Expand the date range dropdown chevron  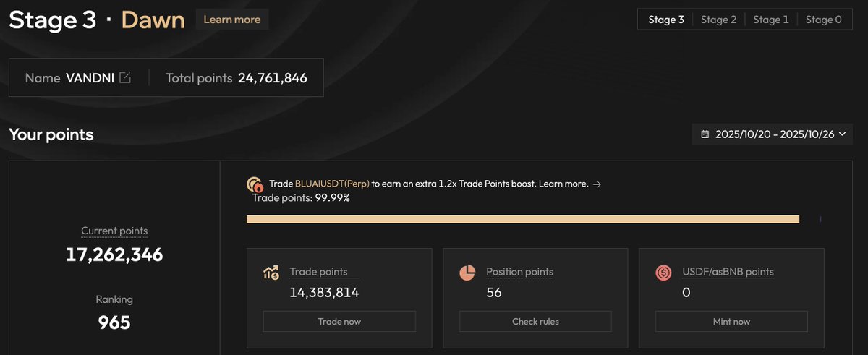(x=840, y=134)
